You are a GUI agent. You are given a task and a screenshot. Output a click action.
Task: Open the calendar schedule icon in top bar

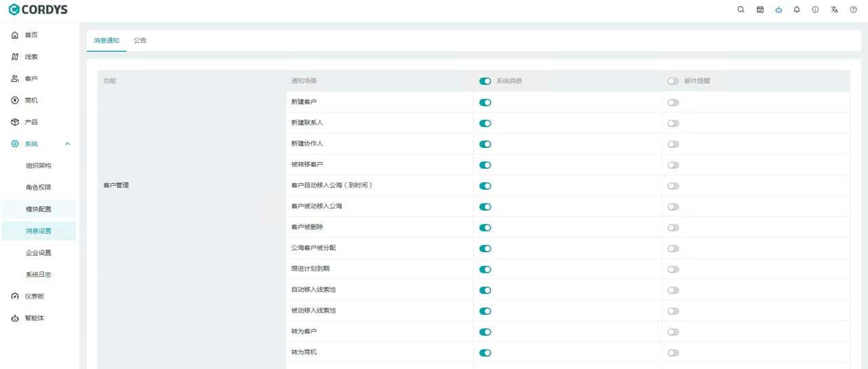click(x=760, y=9)
